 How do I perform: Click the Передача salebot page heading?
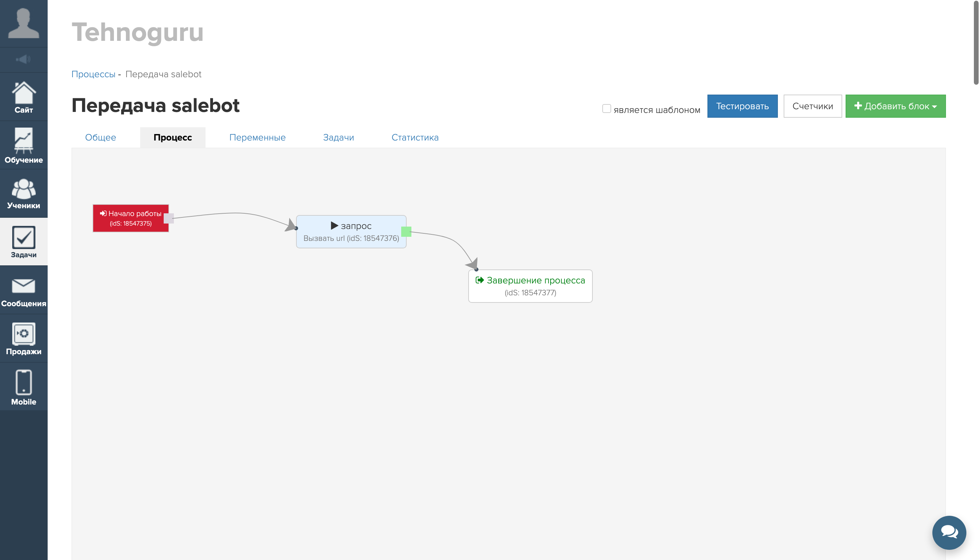(156, 105)
